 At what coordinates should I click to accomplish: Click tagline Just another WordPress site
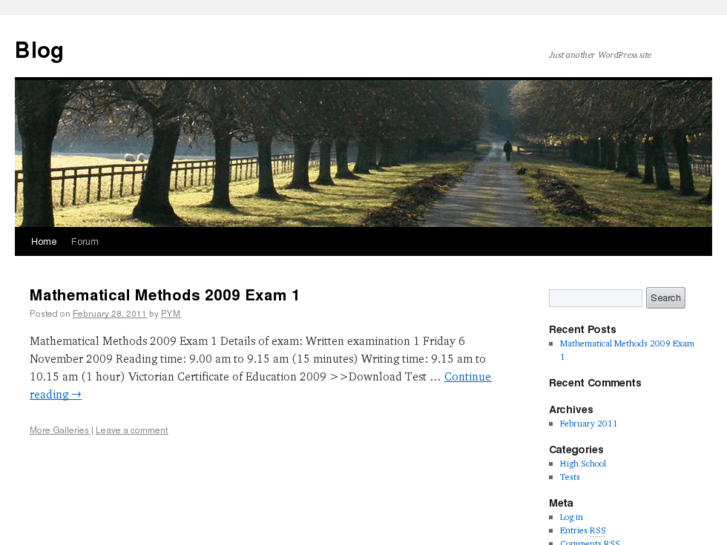coord(600,55)
